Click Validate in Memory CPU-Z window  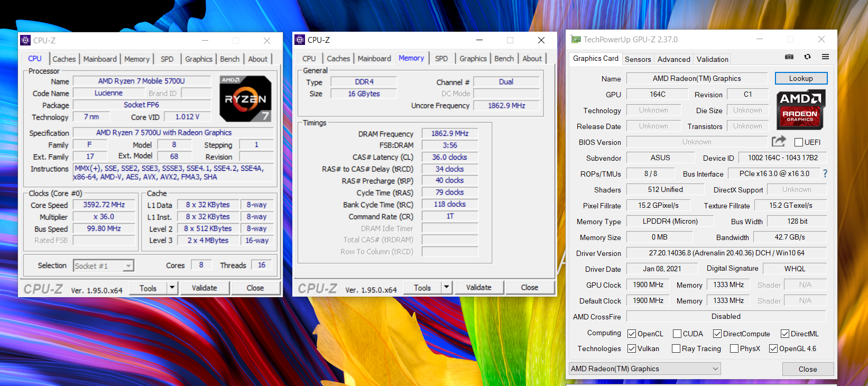[478, 288]
